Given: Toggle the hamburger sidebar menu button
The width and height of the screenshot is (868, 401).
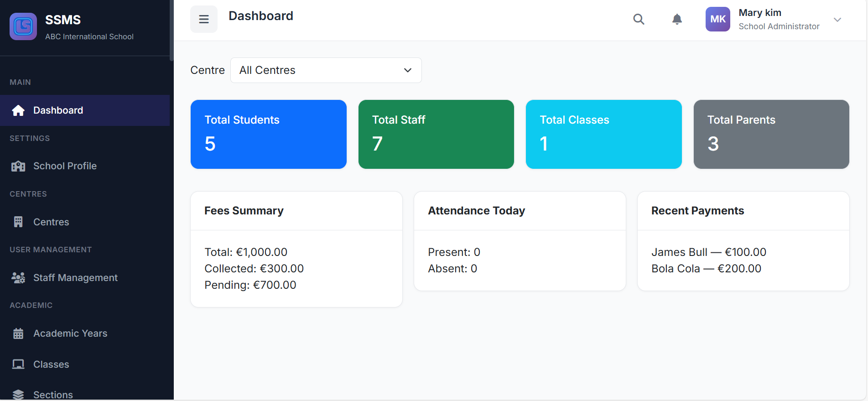Looking at the screenshot, I should point(204,19).
